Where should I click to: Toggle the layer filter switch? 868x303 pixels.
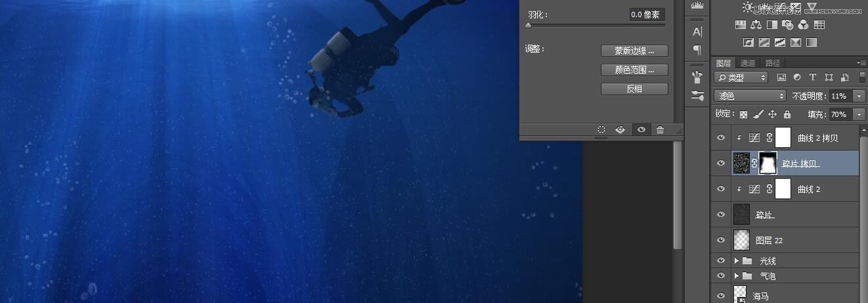862,78
